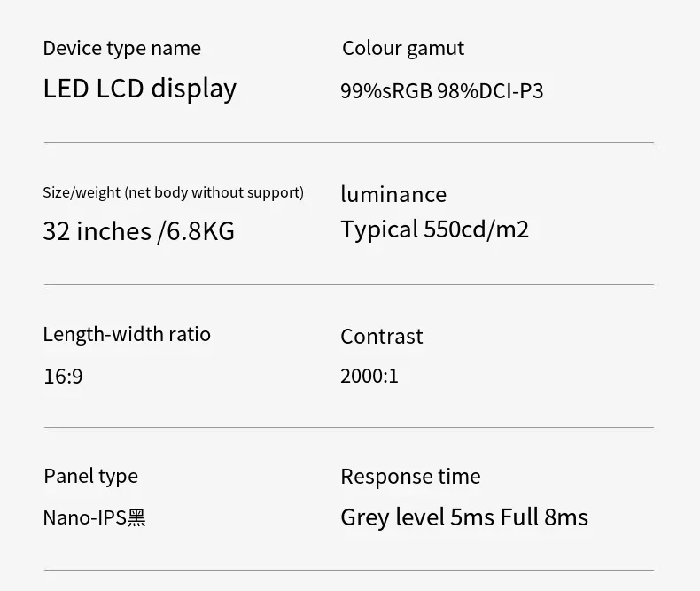Select the "16:9" aspect ratio value

click(x=63, y=377)
